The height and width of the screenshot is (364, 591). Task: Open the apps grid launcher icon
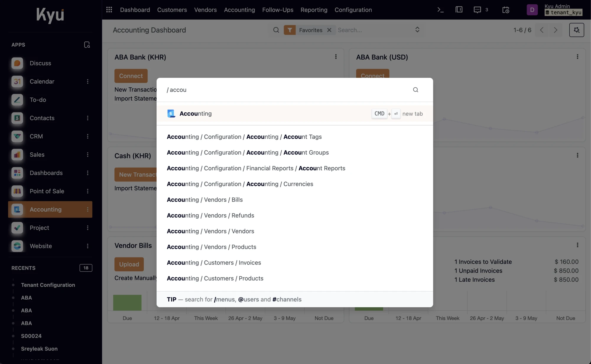(109, 10)
